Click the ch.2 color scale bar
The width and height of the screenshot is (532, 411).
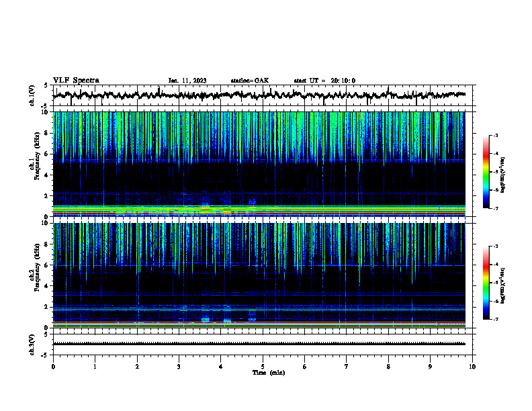486,283
